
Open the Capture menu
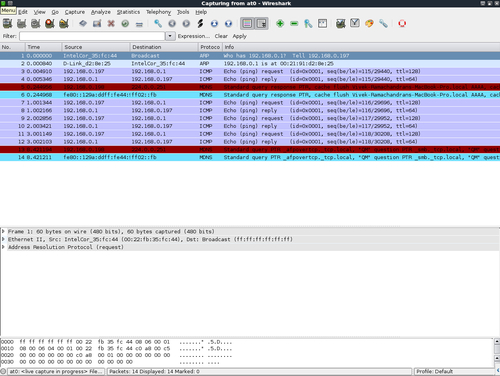[x=75, y=12]
